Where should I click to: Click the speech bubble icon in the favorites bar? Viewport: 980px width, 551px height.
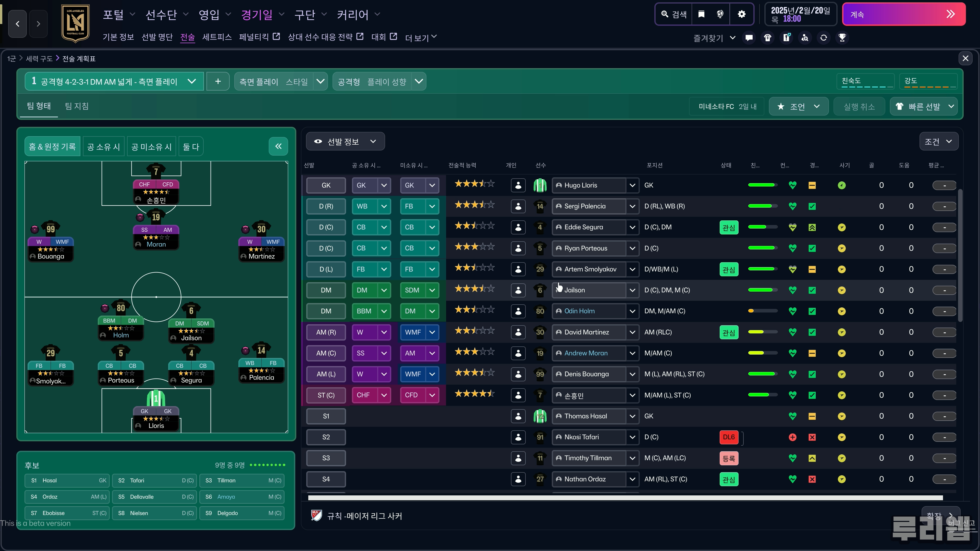(x=749, y=38)
